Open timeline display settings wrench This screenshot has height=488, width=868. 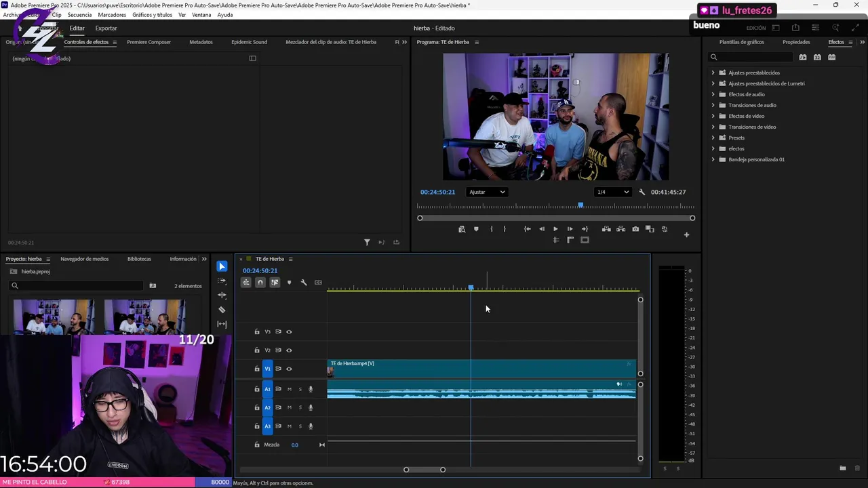tap(304, 283)
